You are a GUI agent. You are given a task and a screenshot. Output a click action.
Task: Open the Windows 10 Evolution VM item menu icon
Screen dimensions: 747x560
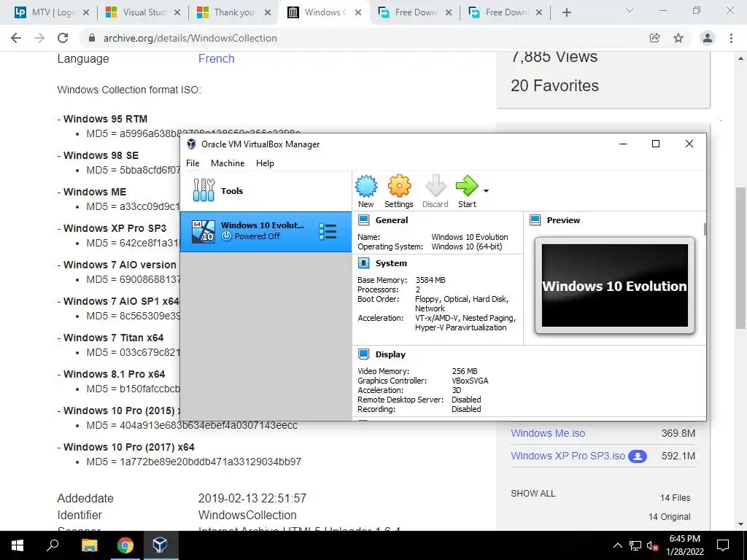click(x=328, y=231)
